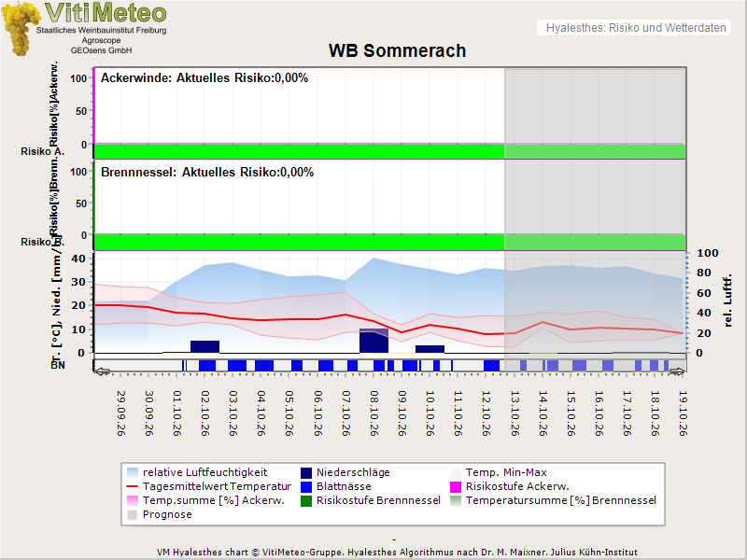Click the date label 12.10.26
747x560 pixels.
(486, 413)
